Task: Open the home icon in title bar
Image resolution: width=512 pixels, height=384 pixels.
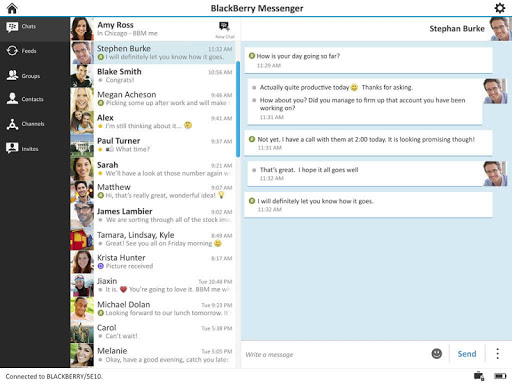Action: pyautogui.click(x=12, y=8)
